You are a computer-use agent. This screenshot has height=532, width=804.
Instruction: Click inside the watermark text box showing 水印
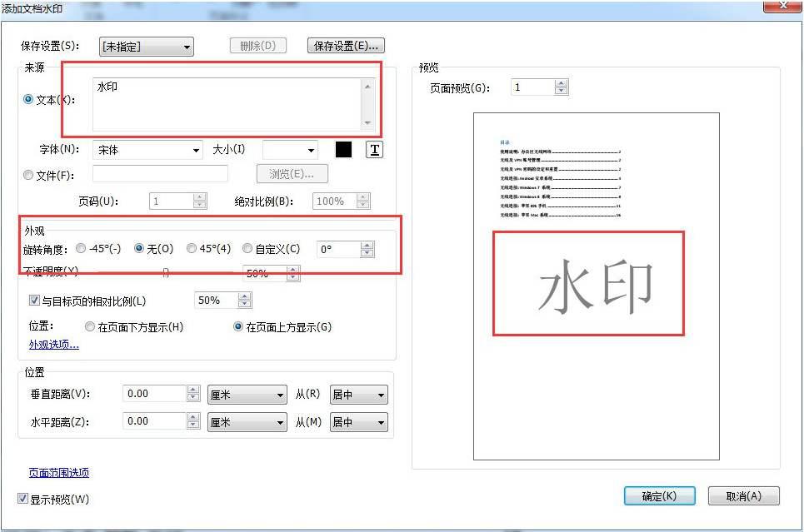(x=225, y=100)
